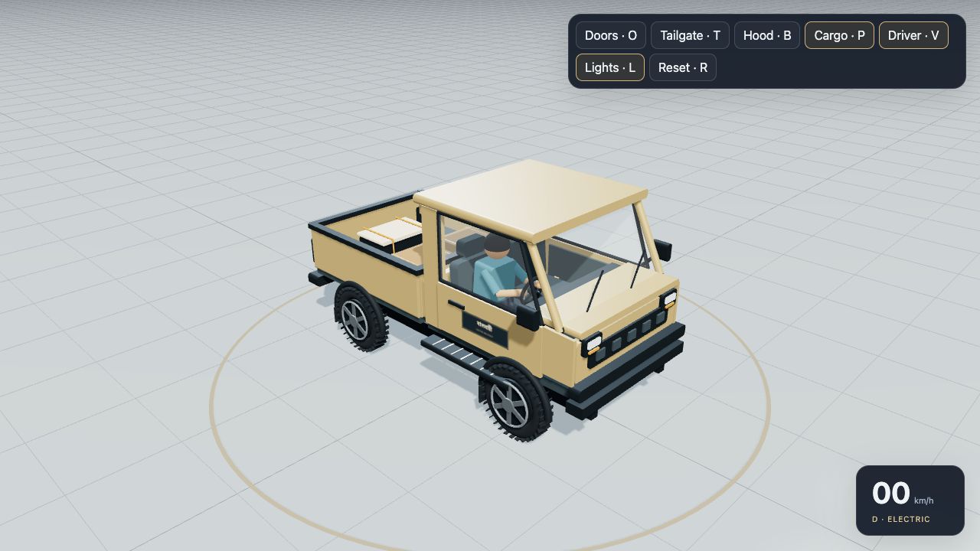
Task: Click the D · ELECTRIC gear label
Action: (x=901, y=519)
